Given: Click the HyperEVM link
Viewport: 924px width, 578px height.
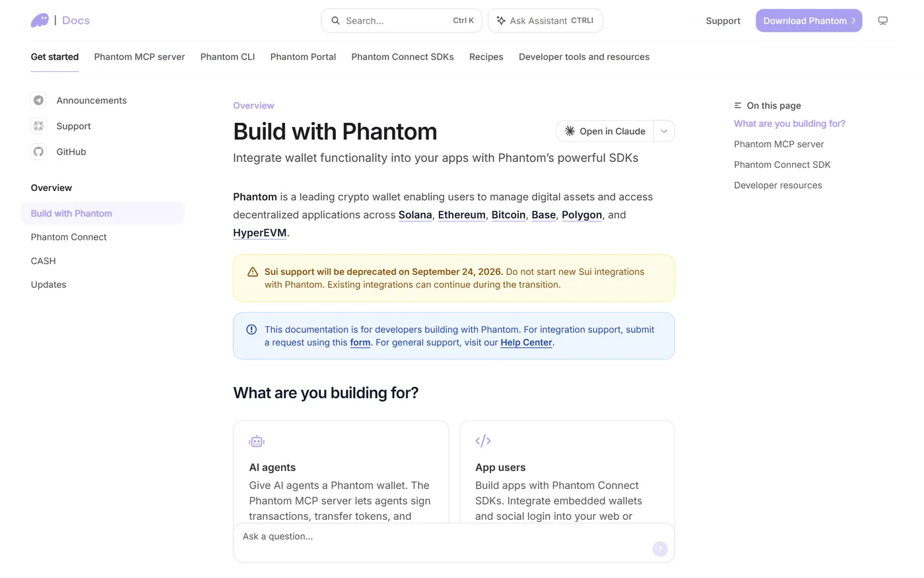Looking at the screenshot, I should point(260,233).
